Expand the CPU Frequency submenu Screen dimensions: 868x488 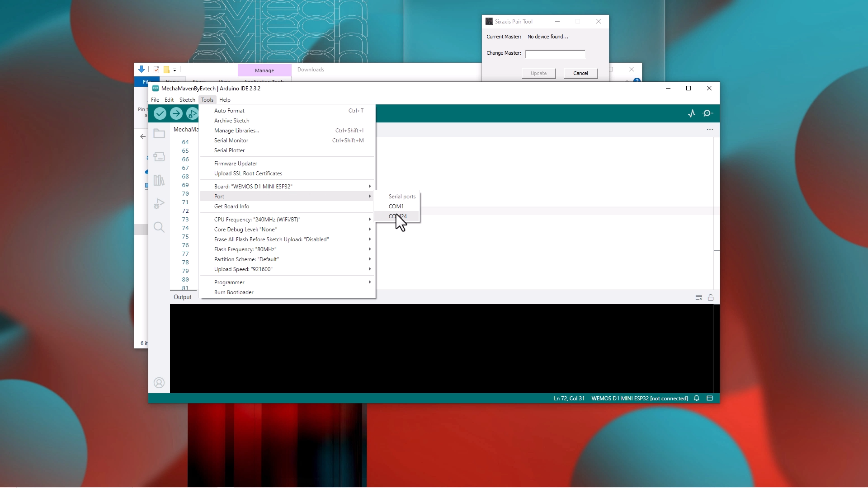288,220
